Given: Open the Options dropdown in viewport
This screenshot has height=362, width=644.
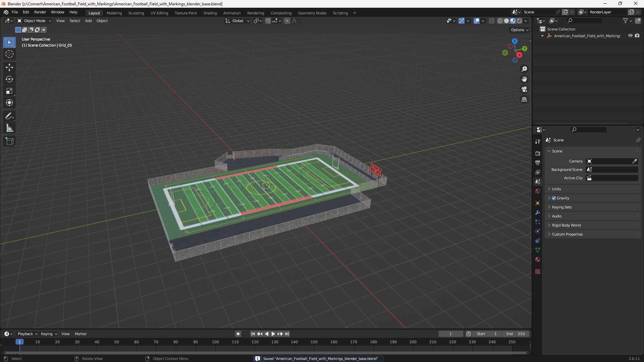Looking at the screenshot, I should coord(520,30).
